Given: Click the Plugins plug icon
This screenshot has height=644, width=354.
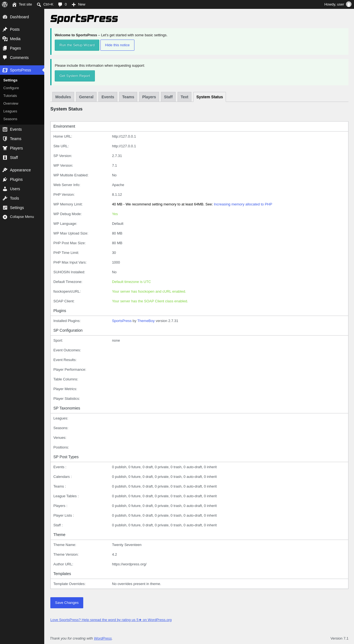Looking at the screenshot, I should (5, 179).
